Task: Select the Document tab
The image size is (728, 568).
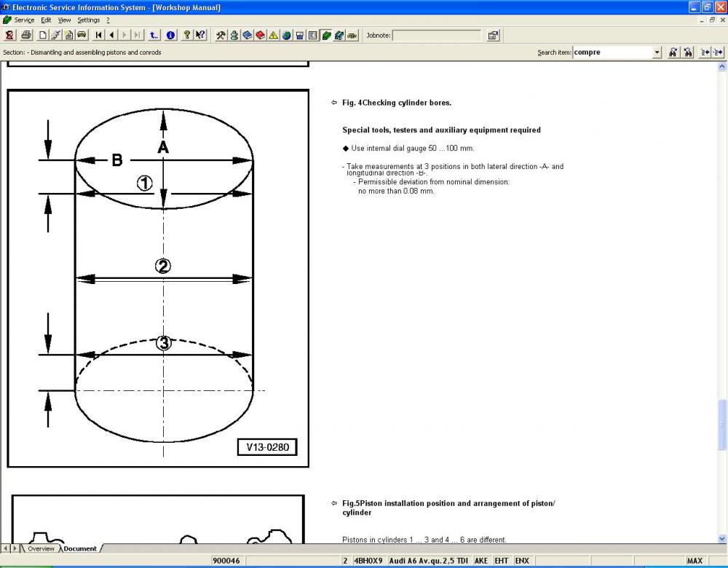Action: [80, 548]
